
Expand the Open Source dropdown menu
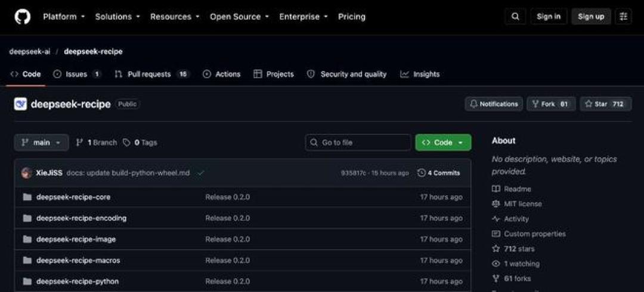click(240, 17)
